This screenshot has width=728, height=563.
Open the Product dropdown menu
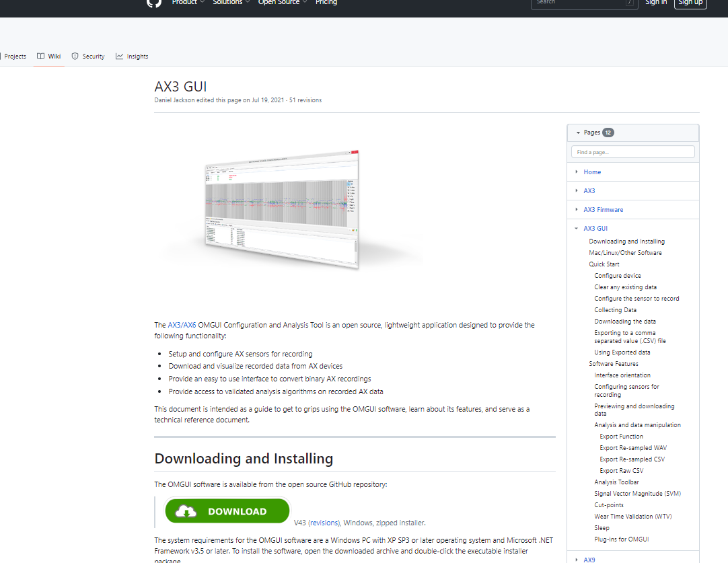point(188,2)
